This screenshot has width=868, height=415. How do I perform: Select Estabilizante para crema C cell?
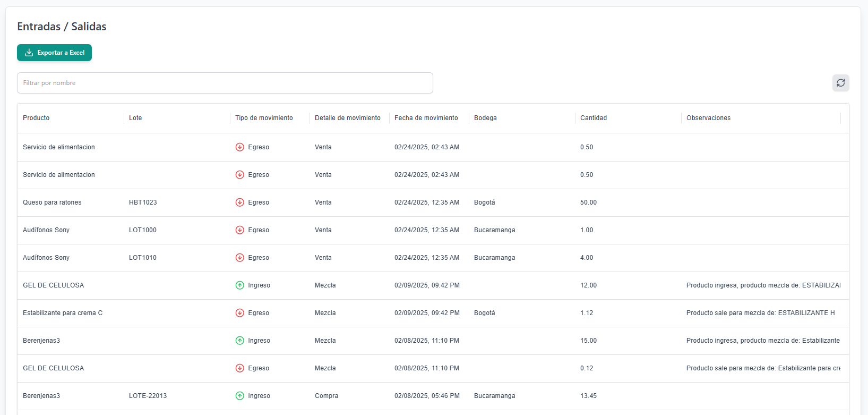pyautogui.click(x=63, y=313)
